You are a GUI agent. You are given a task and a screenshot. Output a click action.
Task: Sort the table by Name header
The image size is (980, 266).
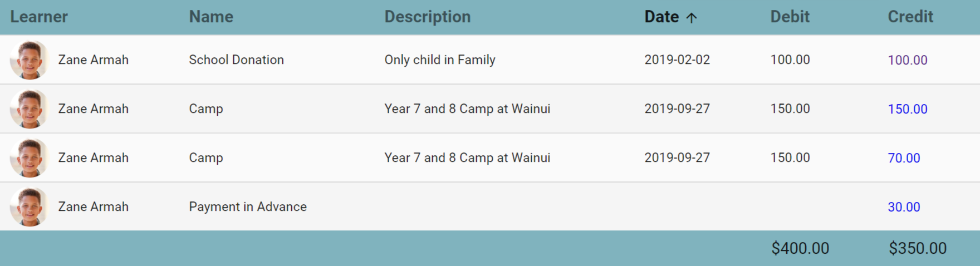click(211, 17)
